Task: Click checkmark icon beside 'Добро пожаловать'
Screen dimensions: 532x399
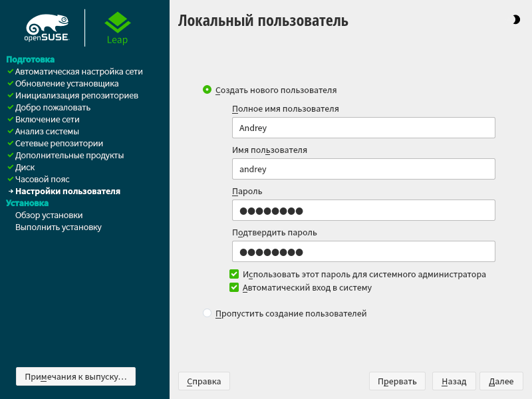Action: pos(10,107)
